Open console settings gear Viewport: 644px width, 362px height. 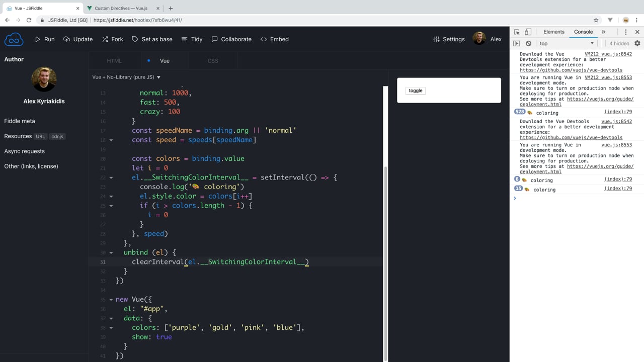point(637,43)
